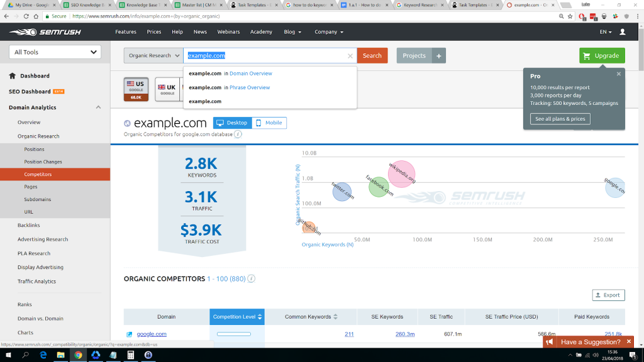Click the wikipedia.org pink bubble
The height and width of the screenshot is (362, 644).
401,174
